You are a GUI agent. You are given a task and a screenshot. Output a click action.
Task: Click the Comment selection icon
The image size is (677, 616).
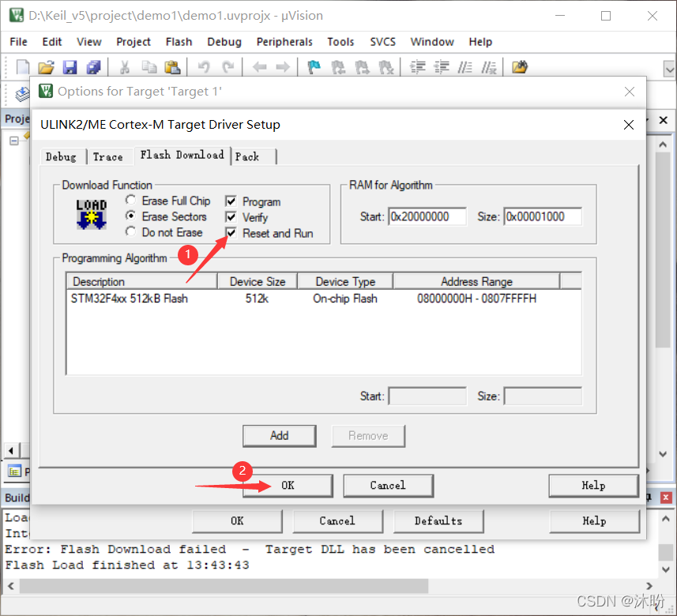465,67
